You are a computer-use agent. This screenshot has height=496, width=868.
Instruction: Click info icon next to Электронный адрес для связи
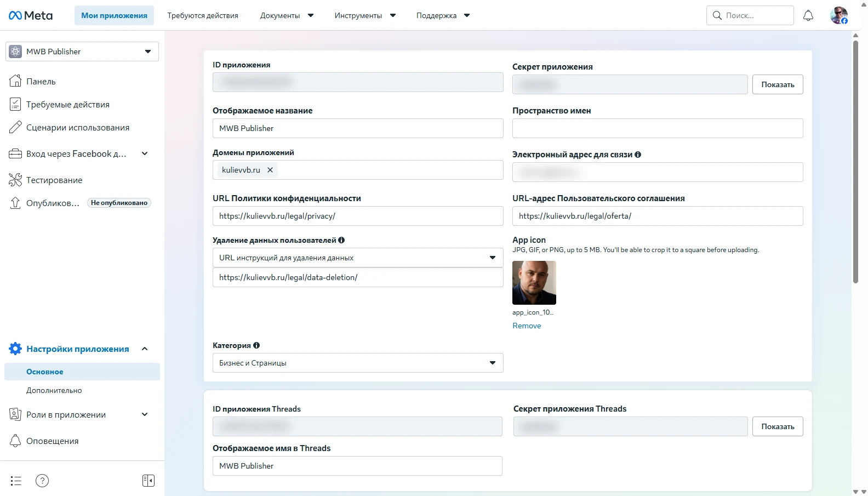click(638, 155)
